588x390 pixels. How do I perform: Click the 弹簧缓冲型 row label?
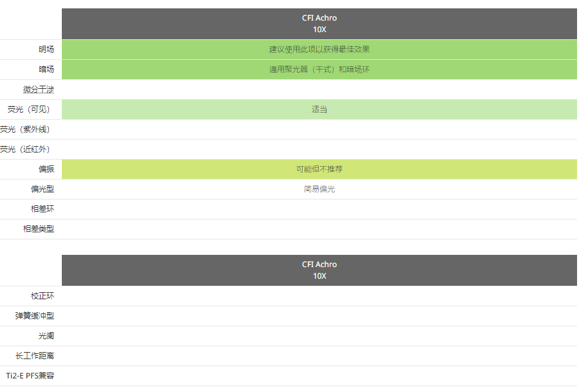point(35,316)
